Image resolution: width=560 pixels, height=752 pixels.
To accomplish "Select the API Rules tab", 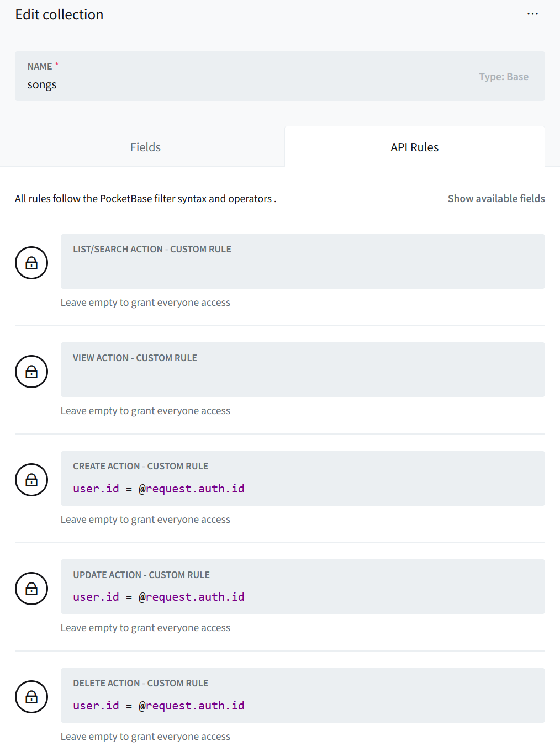I will [414, 147].
